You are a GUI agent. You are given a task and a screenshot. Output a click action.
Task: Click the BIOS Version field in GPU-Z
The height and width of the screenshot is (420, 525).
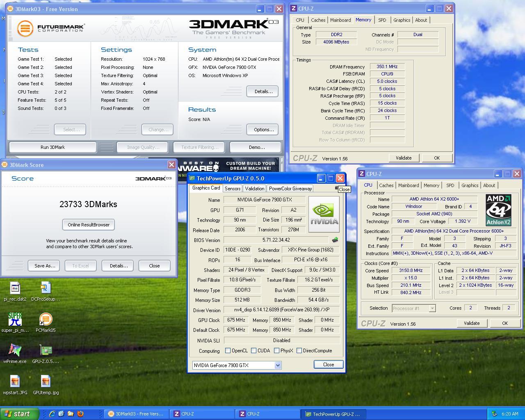coord(276,240)
